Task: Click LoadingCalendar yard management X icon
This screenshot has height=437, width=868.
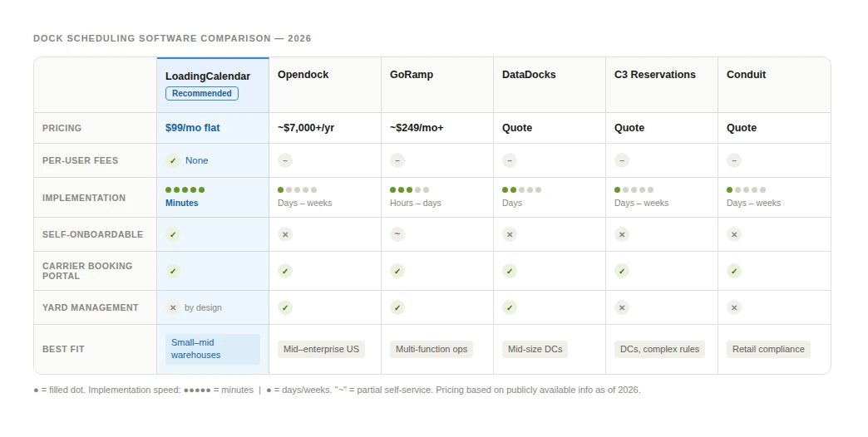Action: (x=173, y=307)
